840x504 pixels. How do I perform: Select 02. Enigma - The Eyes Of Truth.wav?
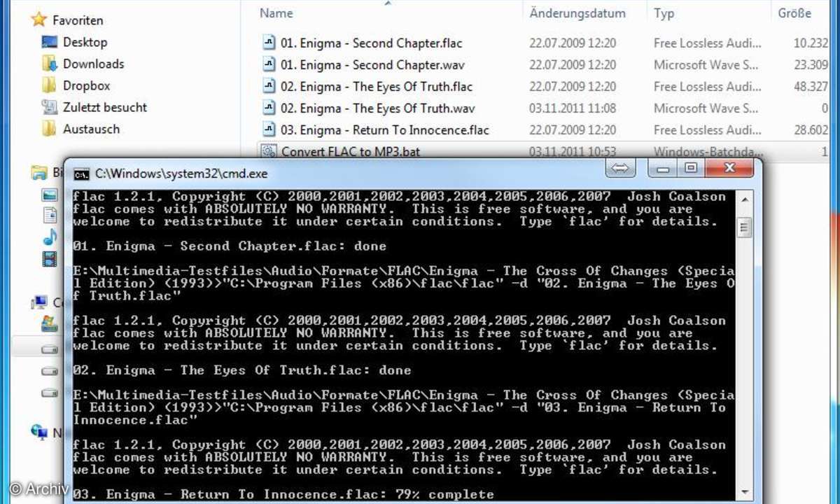coord(378,108)
